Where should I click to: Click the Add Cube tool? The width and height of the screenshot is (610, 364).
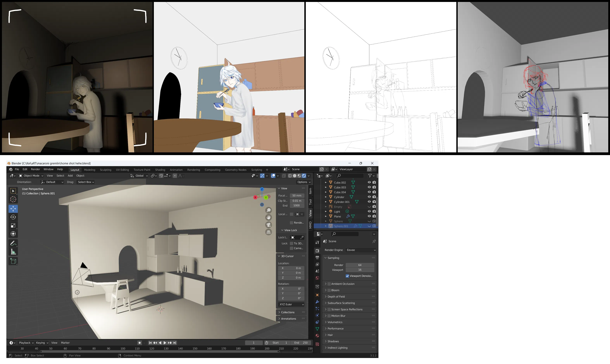click(x=13, y=261)
